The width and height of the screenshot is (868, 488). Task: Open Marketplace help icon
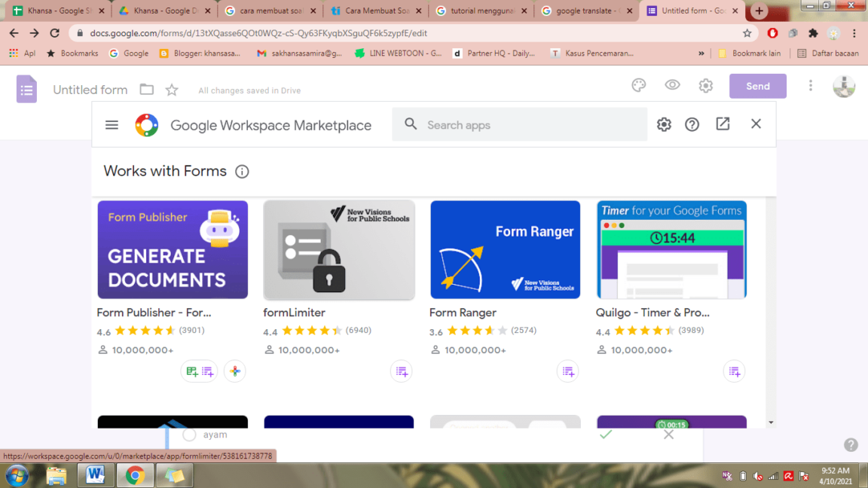692,124
